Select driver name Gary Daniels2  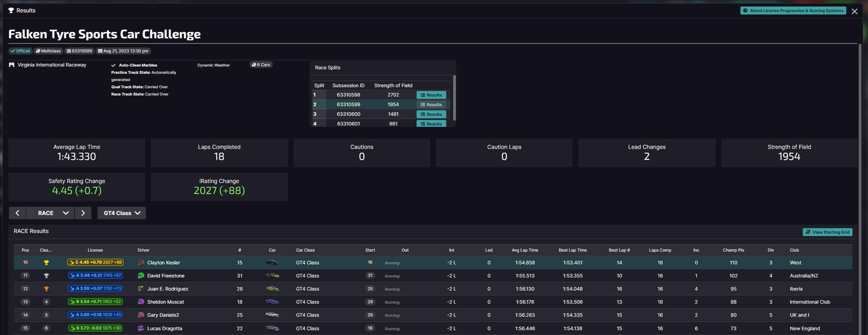[x=163, y=315]
